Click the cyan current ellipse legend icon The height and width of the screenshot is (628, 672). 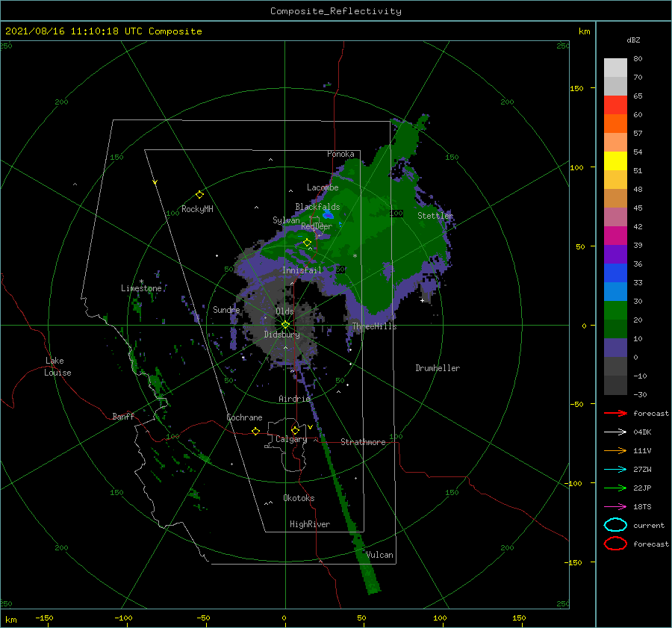coord(615,525)
